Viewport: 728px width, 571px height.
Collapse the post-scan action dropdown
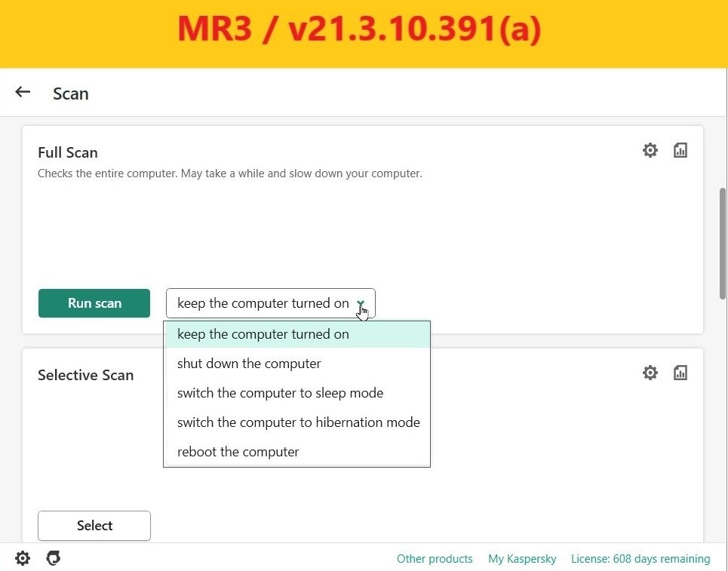point(271,303)
